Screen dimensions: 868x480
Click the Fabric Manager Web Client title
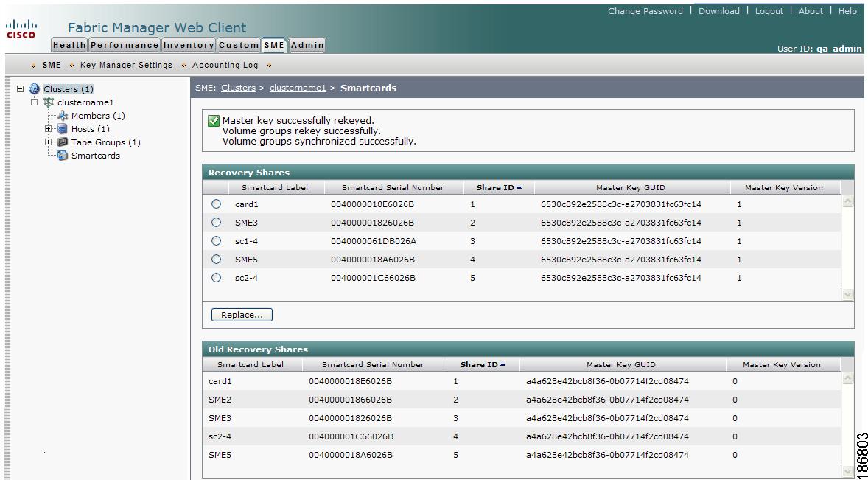[157, 28]
